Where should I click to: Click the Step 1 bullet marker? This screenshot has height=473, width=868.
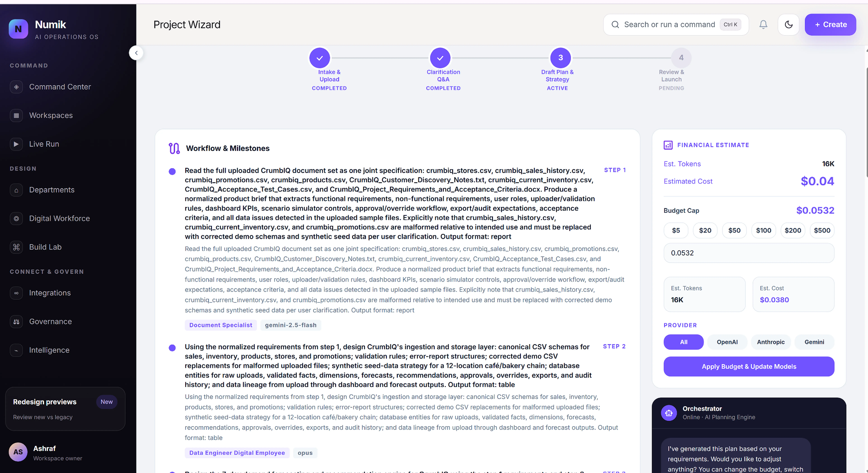pyautogui.click(x=172, y=171)
